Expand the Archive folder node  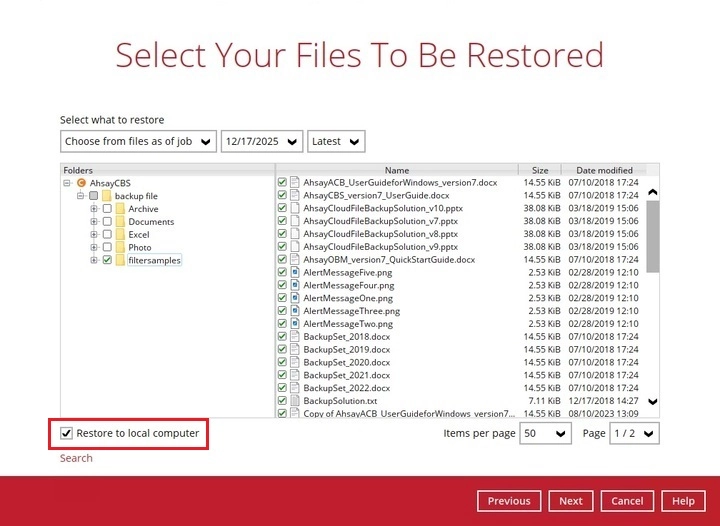point(94,208)
